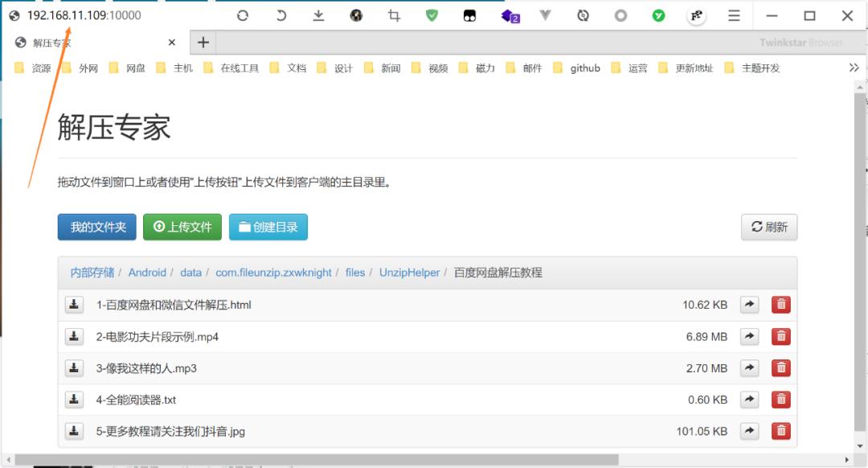Click the download icon for 3-像我这样的人.mp3

[74, 367]
